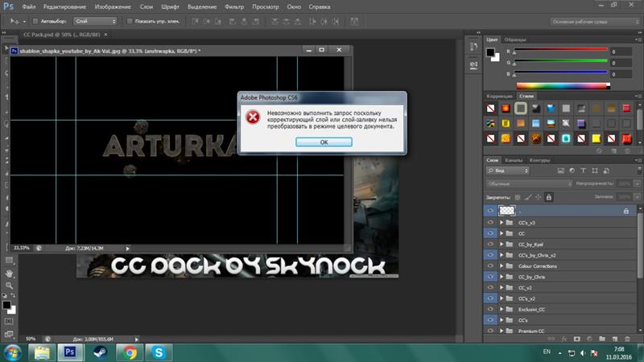The height and width of the screenshot is (362, 644).
Task: Toggle the Показать упр. элем. checkbox
Action: point(130,22)
